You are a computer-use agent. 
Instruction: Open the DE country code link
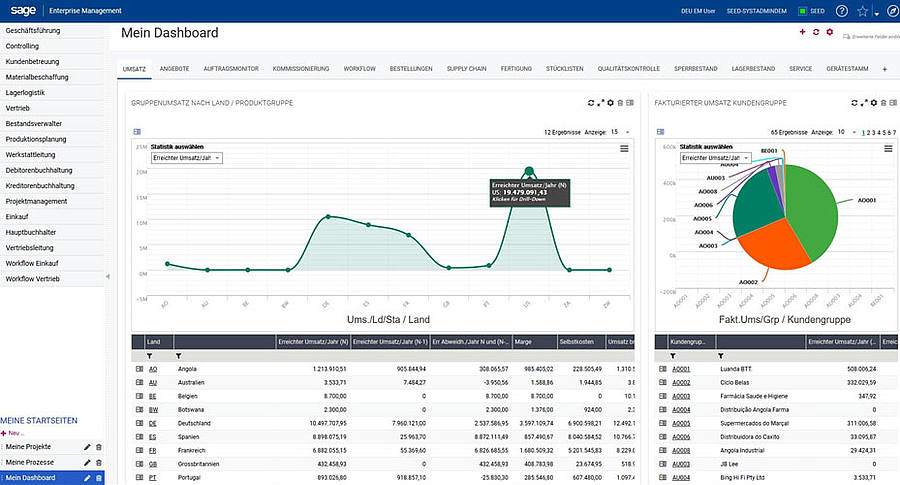153,423
